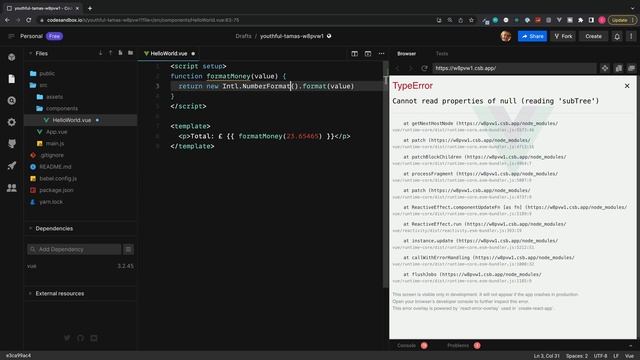Open the sandbox info cube icon in the sidebar

coord(11,57)
